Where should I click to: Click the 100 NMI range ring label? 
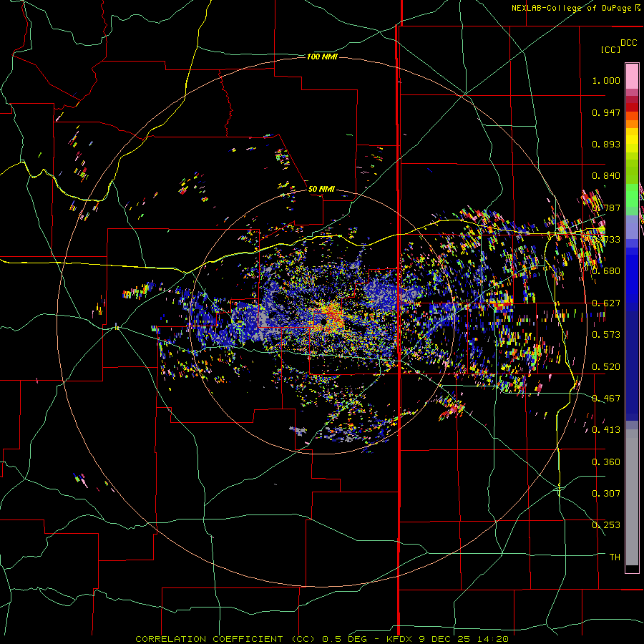(322, 57)
